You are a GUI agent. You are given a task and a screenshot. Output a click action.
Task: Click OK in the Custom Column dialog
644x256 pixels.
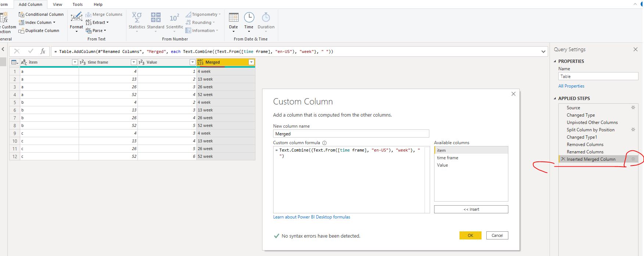pyautogui.click(x=470, y=235)
